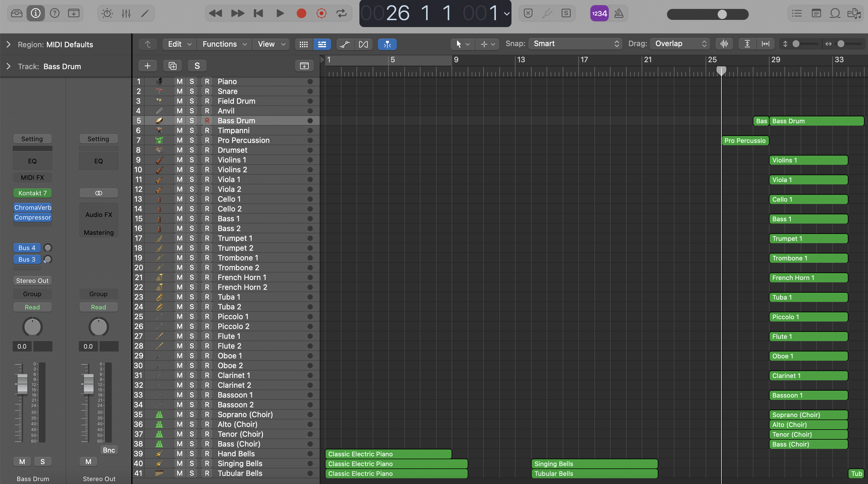868x484 pixels.
Task: Expand the Region MIDI Defaults section
Action: point(8,44)
